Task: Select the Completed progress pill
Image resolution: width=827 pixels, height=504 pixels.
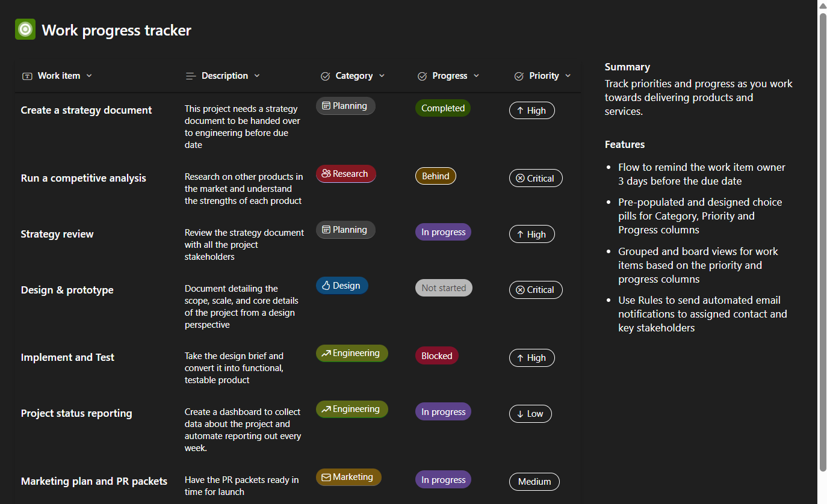Action: pos(443,108)
